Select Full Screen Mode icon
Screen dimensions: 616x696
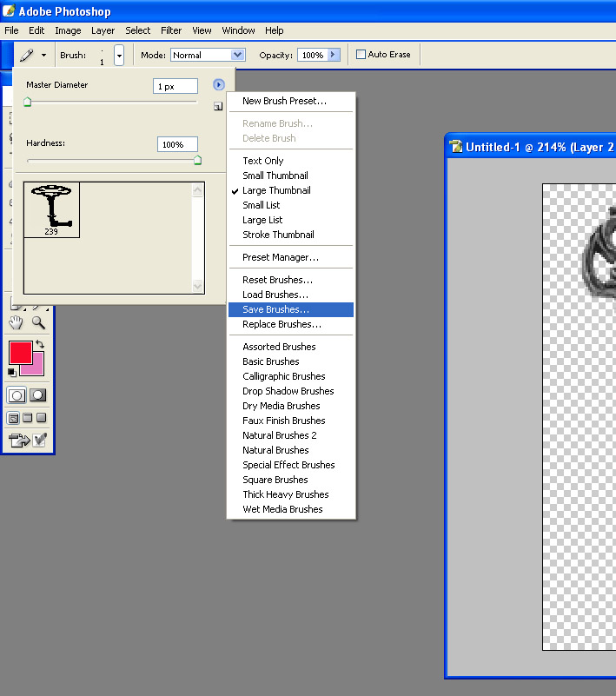(42, 417)
